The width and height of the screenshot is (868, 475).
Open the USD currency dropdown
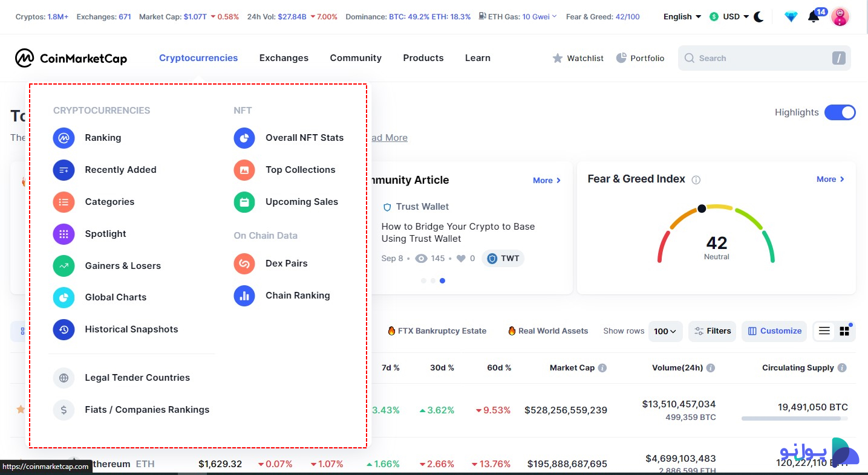729,17
